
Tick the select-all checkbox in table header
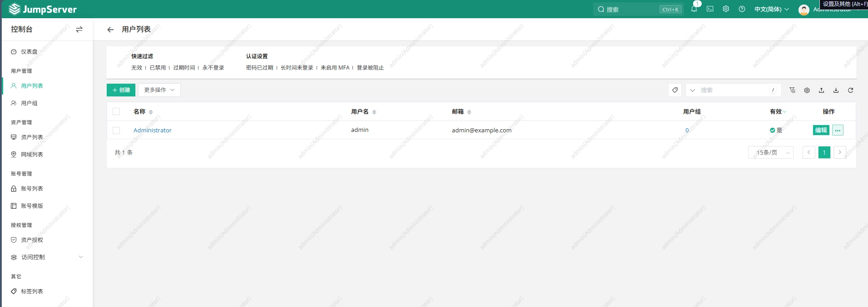pyautogui.click(x=116, y=111)
